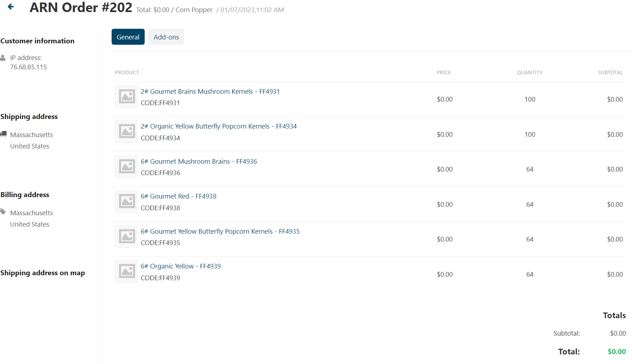Image resolution: width=632 pixels, height=364 pixels.
Task: Switch to the Add-ons tab
Action: pos(166,37)
